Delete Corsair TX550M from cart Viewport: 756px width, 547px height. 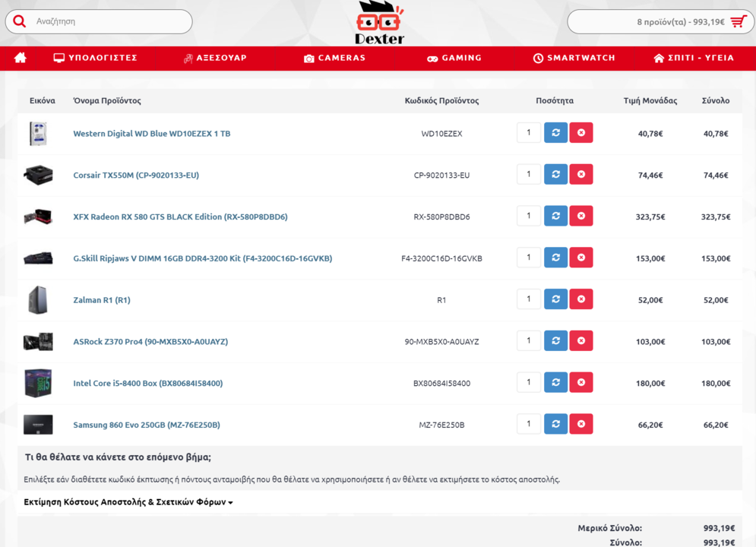(581, 174)
